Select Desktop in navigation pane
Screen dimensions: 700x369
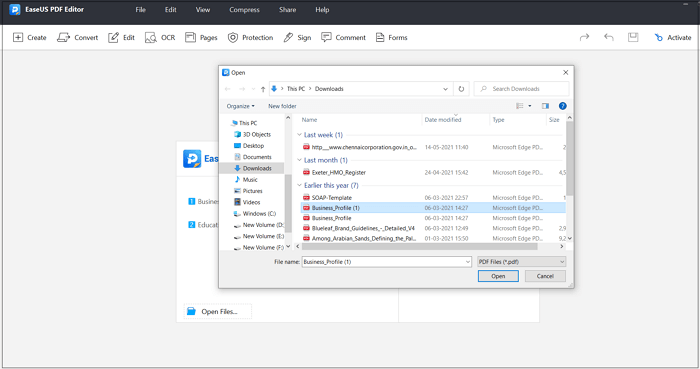[x=249, y=146]
